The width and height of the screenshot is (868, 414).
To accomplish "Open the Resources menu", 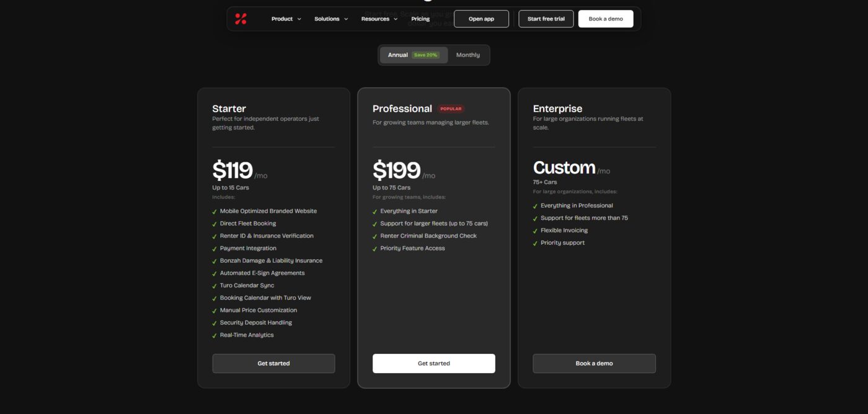I will [379, 19].
